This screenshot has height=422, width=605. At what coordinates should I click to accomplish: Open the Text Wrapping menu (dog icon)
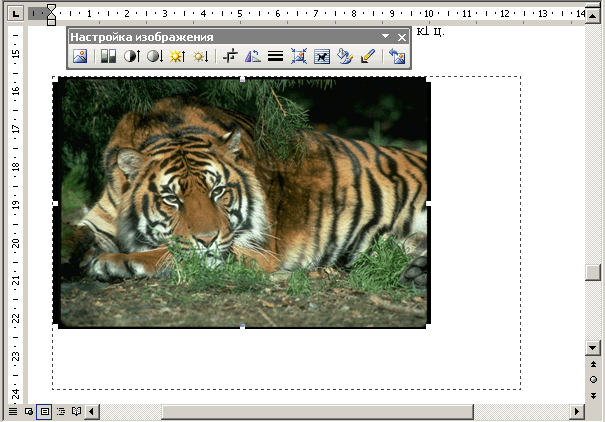pyautogui.click(x=322, y=57)
